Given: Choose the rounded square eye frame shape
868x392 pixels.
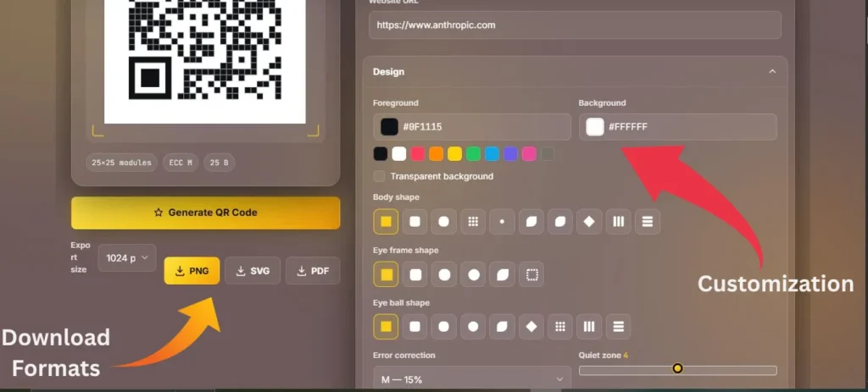Looking at the screenshot, I should (415, 274).
